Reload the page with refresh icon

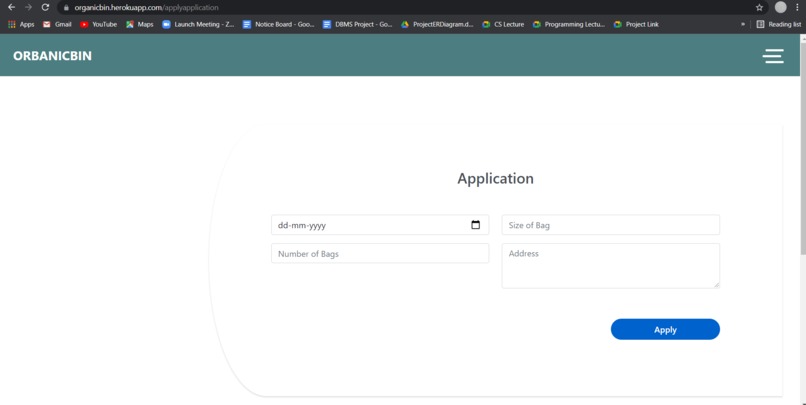click(45, 7)
